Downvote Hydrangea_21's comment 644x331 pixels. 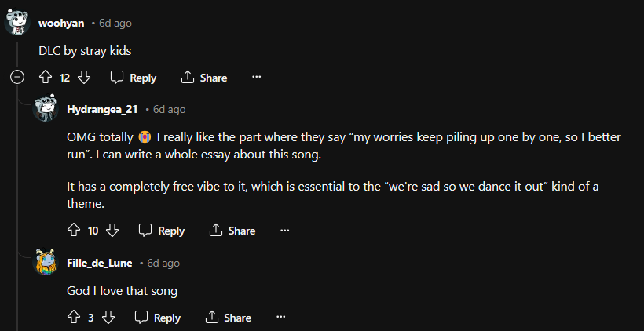pyautogui.click(x=112, y=230)
